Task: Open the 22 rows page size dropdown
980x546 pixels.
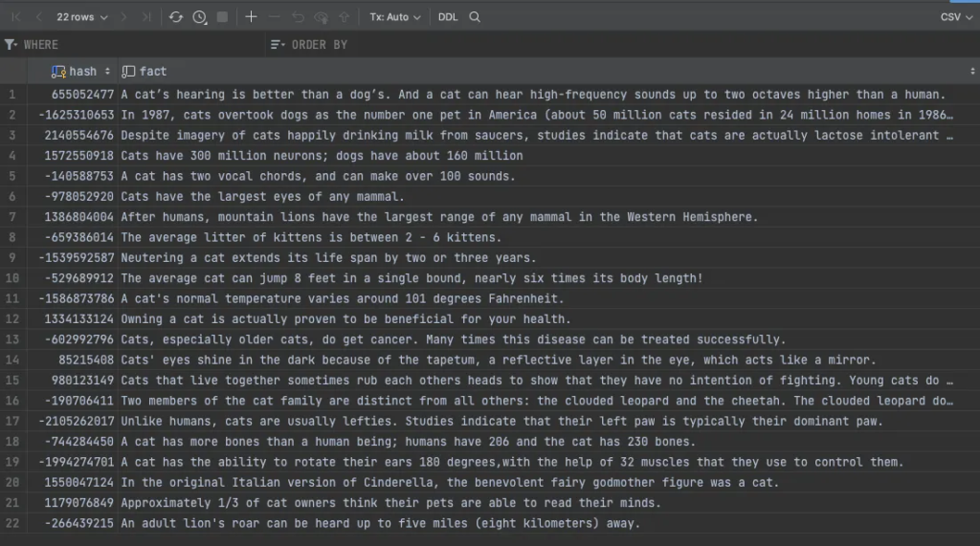Action: point(82,17)
